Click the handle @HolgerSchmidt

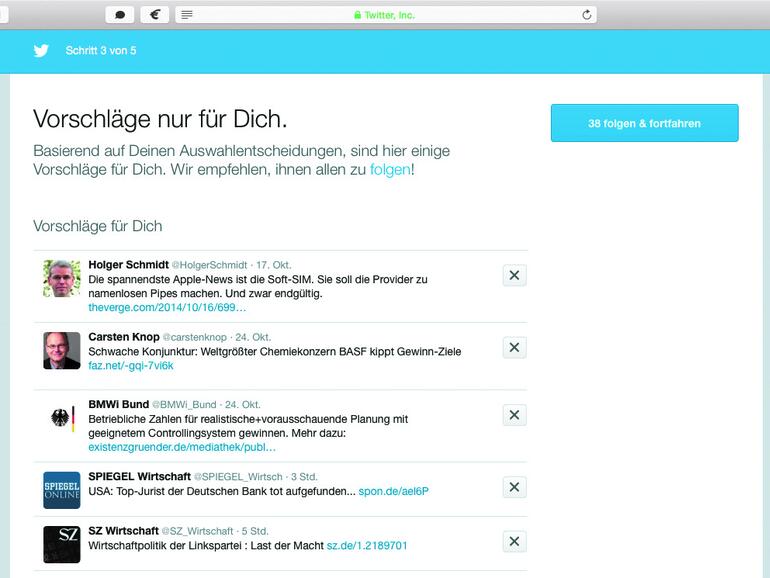tap(210, 265)
